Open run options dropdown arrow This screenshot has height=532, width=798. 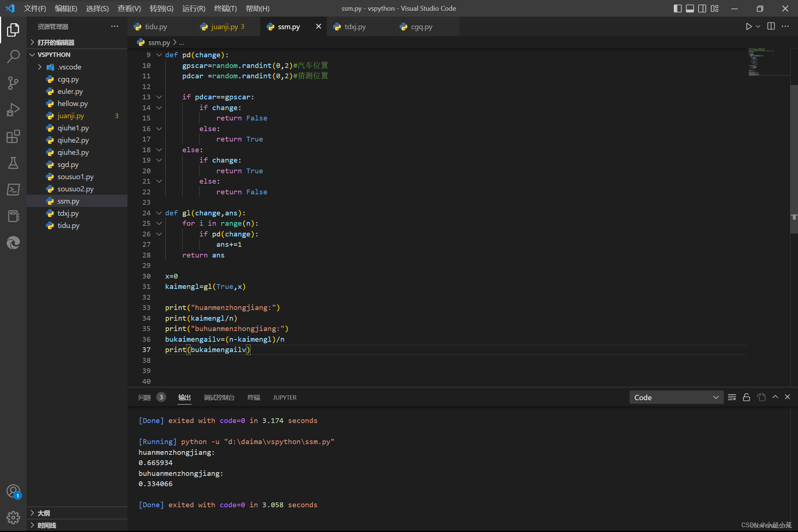[758, 27]
